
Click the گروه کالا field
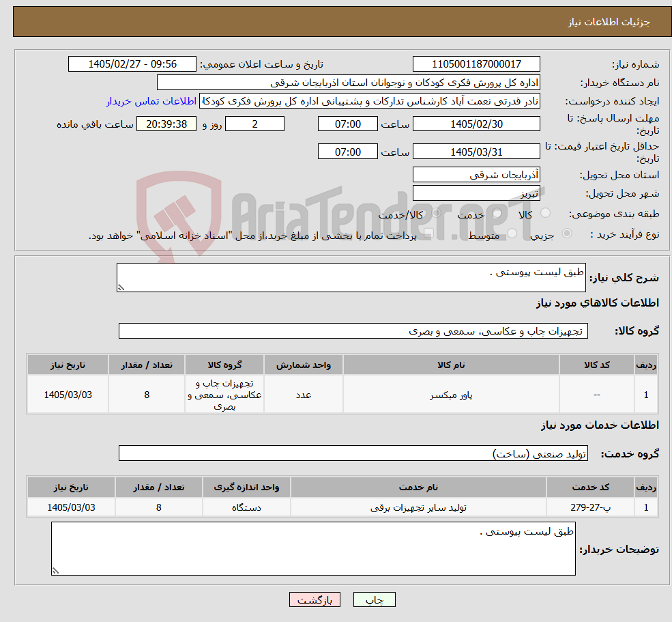click(x=353, y=331)
